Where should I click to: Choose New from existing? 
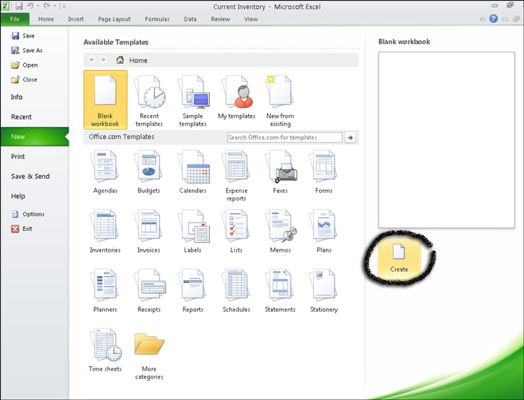pyautogui.click(x=280, y=101)
